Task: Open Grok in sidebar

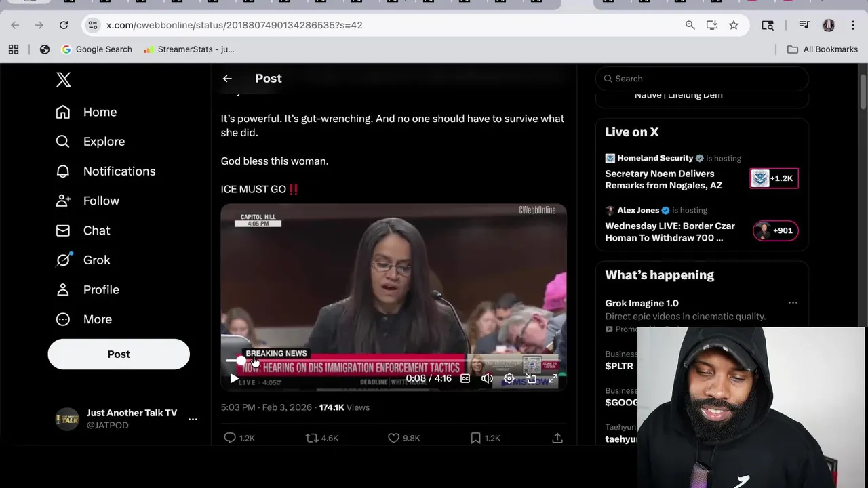Action: (x=83, y=260)
